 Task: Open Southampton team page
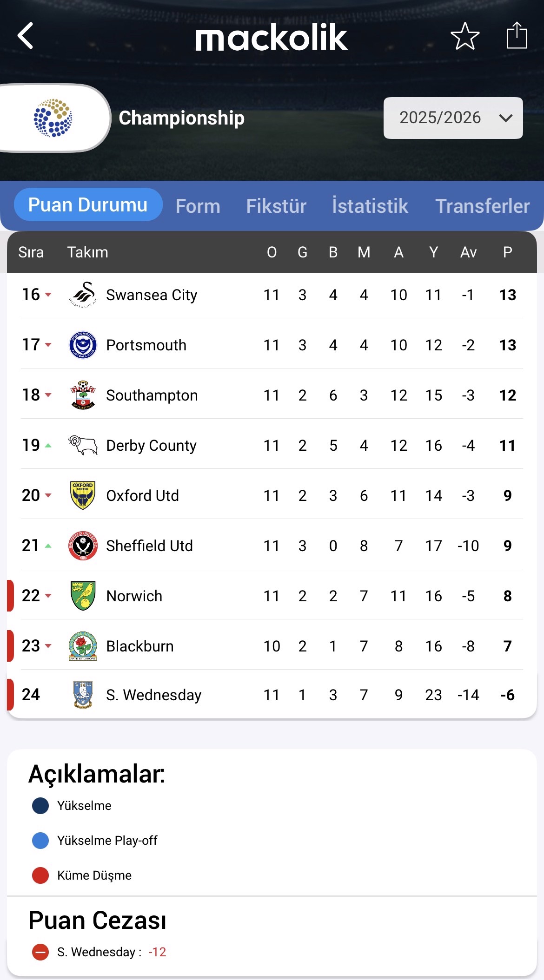point(152,395)
